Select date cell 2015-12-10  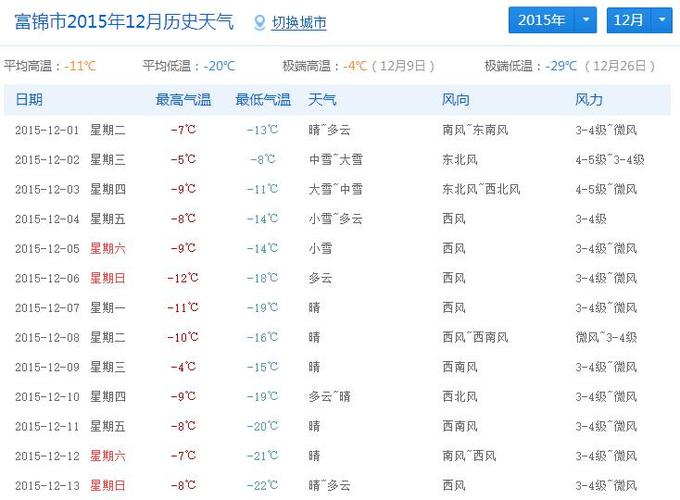click(47, 397)
